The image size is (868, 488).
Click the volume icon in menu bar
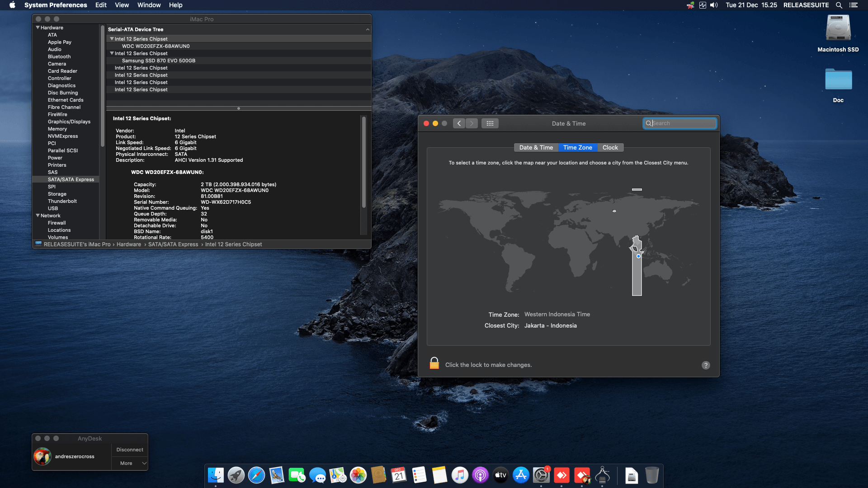pyautogui.click(x=714, y=5)
